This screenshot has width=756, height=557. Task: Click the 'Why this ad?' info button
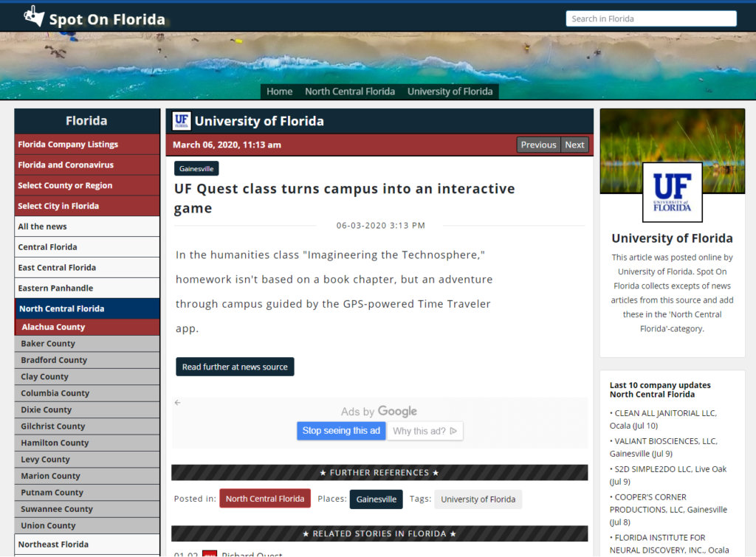425,431
